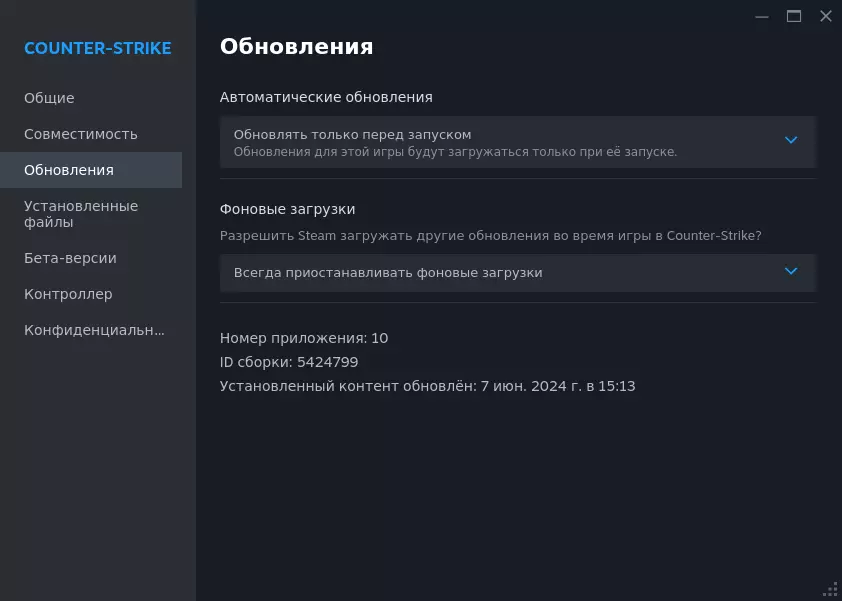842x601 pixels.
Task: Click the chevron arrow of automatic updates dropdown
Action: (x=791, y=140)
